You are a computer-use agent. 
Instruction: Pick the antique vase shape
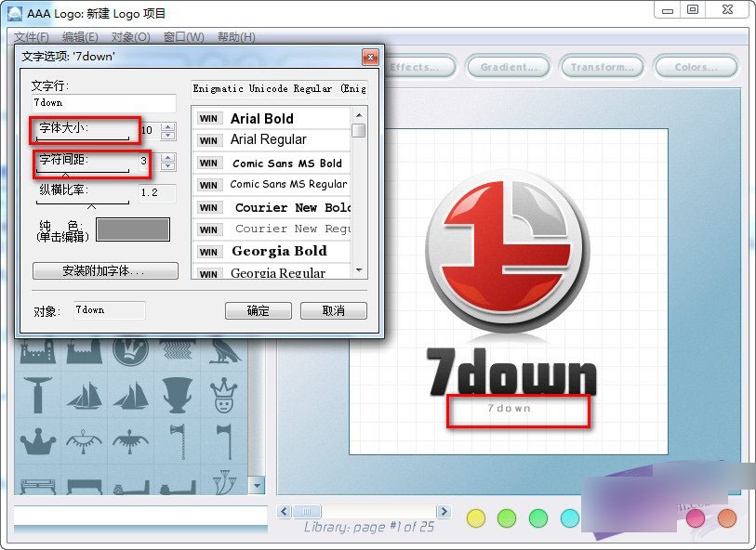tap(177, 395)
